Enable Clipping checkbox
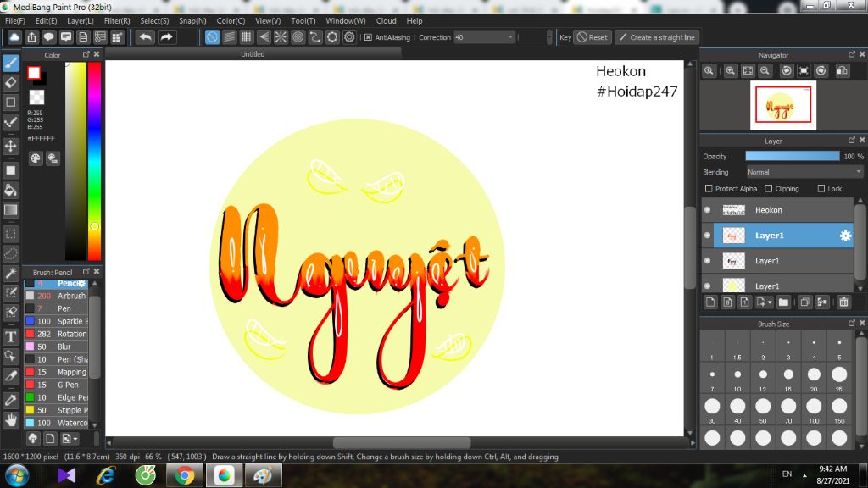The image size is (868, 488). pyautogui.click(x=768, y=189)
